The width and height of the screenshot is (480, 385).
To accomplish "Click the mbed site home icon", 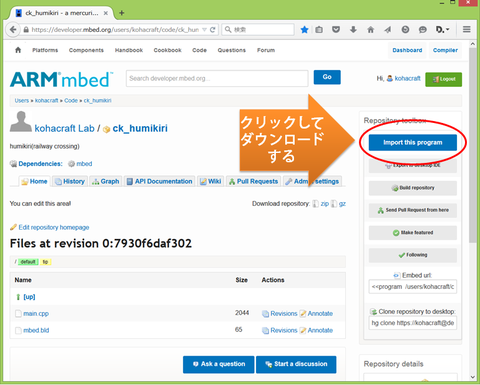I will [18, 50].
